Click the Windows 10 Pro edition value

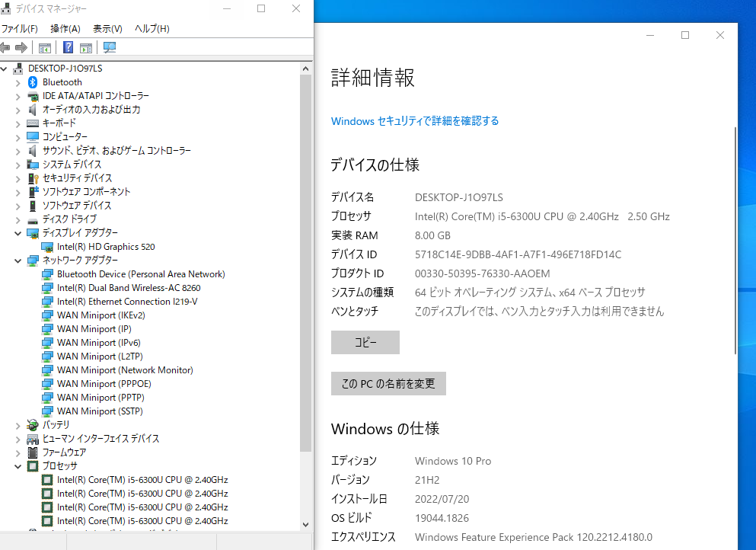(453, 461)
